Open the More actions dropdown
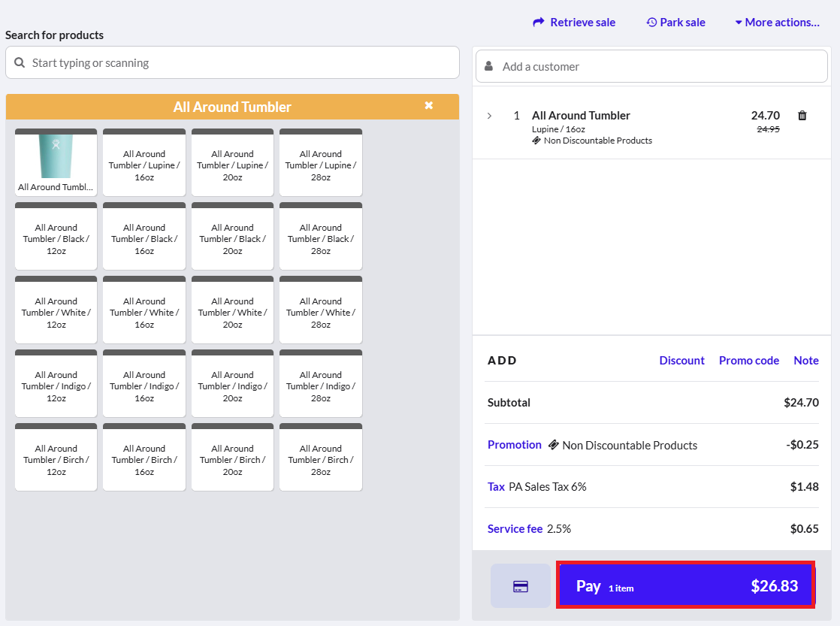Screen dimensions: 840x626 (x=778, y=23)
